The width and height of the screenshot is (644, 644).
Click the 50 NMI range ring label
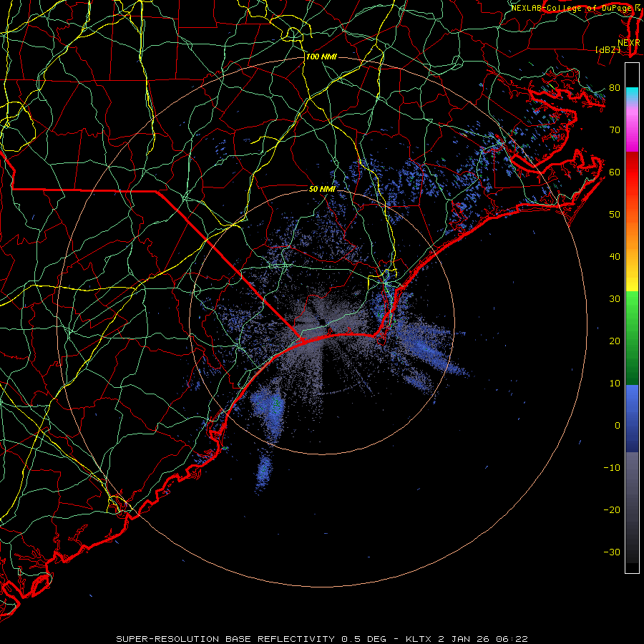(x=322, y=190)
